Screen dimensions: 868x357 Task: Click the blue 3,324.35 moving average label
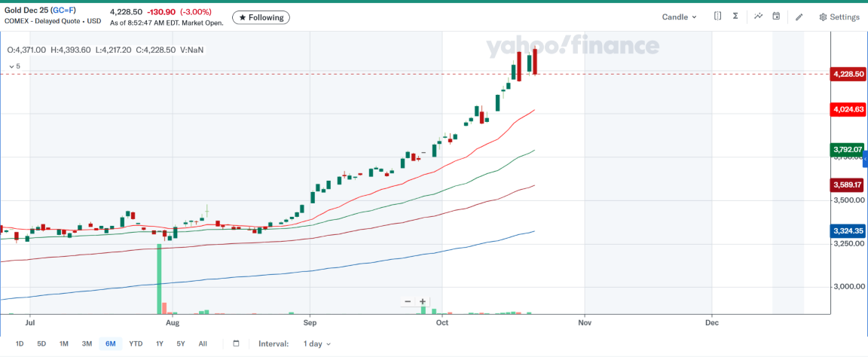click(x=848, y=231)
